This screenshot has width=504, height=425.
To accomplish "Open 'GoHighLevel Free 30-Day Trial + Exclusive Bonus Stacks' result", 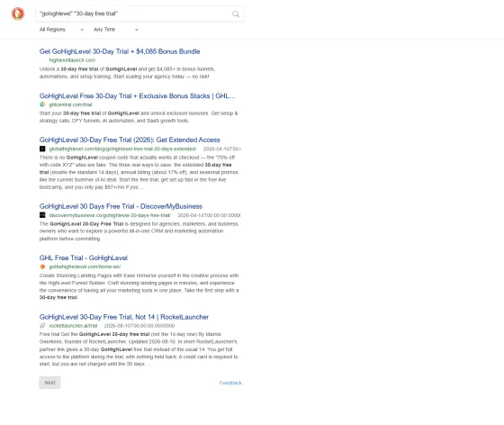I will pyautogui.click(x=138, y=95).
